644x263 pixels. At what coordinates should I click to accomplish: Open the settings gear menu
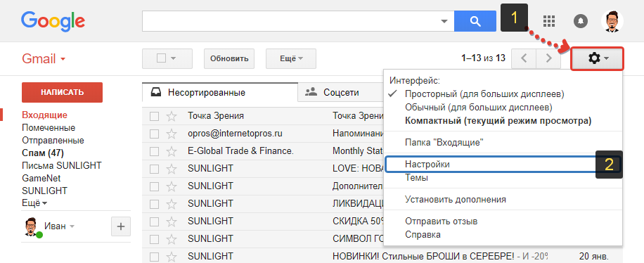(x=598, y=59)
